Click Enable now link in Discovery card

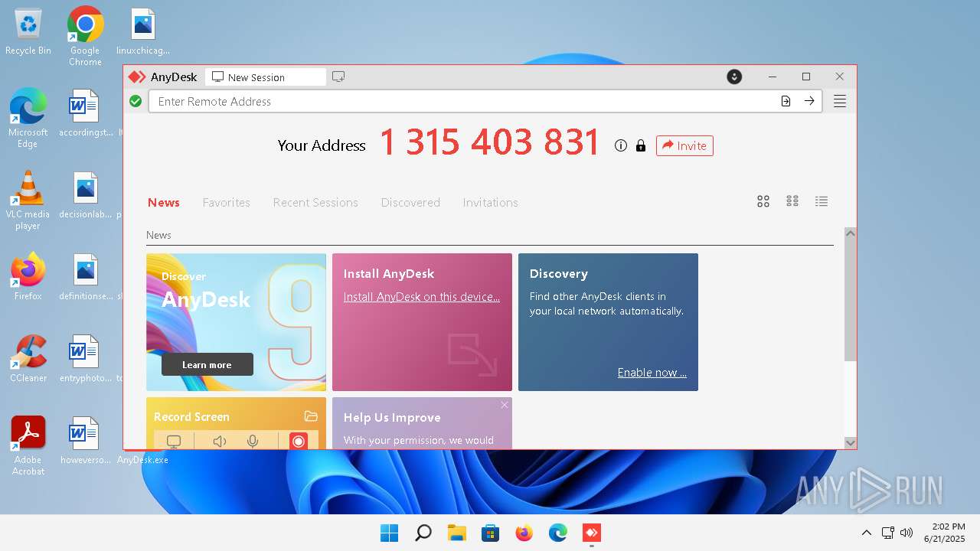coord(652,373)
